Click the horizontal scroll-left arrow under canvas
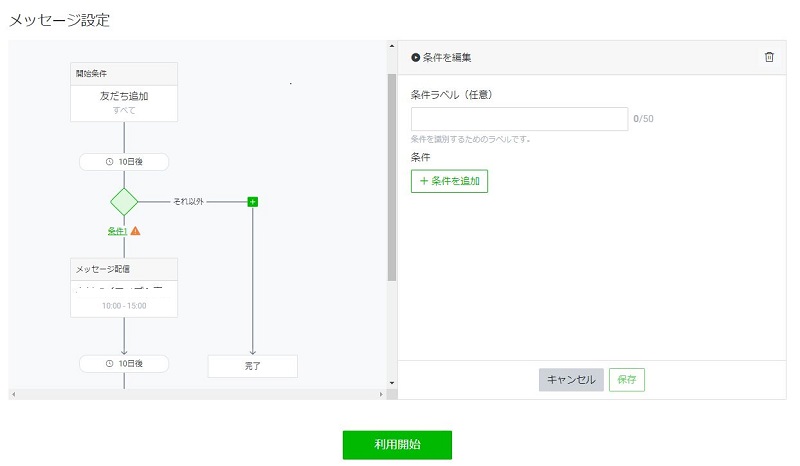Viewport: 800px width, 466px height. tap(13, 395)
